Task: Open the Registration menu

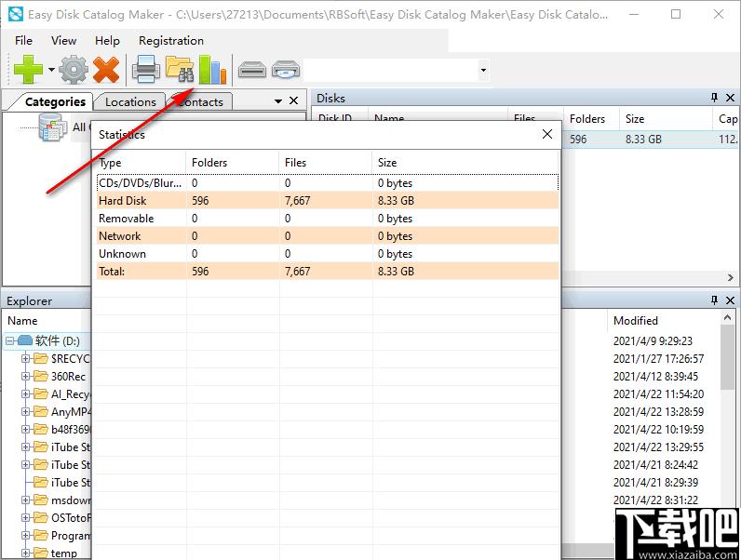Action: 171,41
